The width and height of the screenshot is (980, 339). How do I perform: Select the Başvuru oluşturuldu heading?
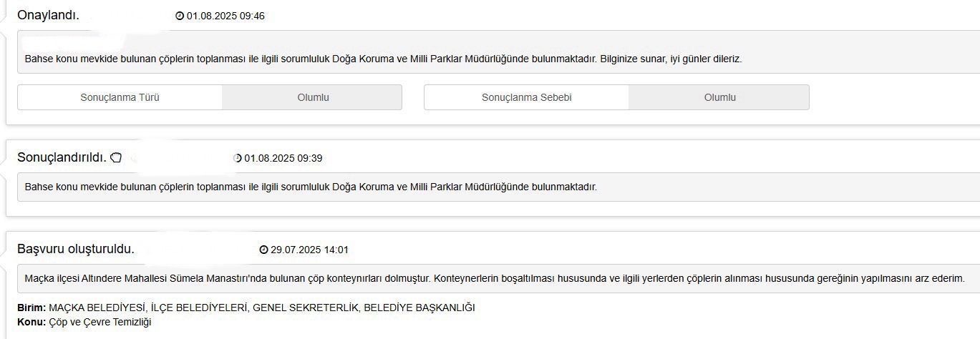coord(76,249)
